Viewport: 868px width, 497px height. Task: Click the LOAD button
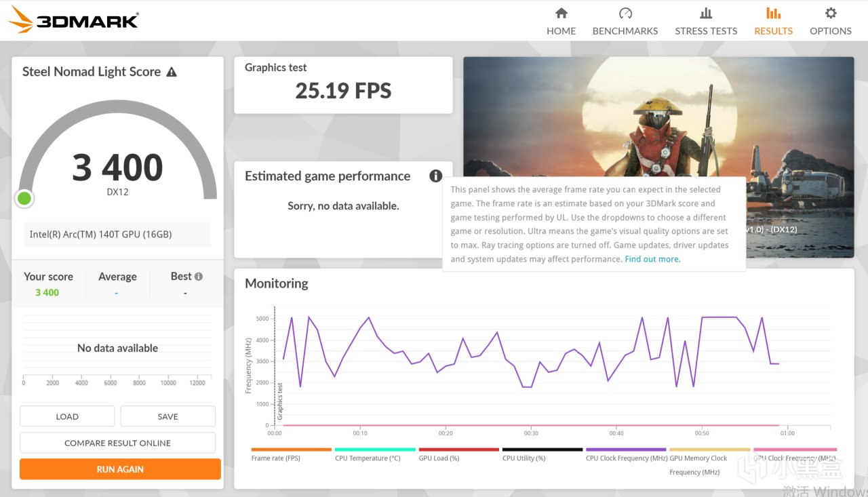point(67,416)
